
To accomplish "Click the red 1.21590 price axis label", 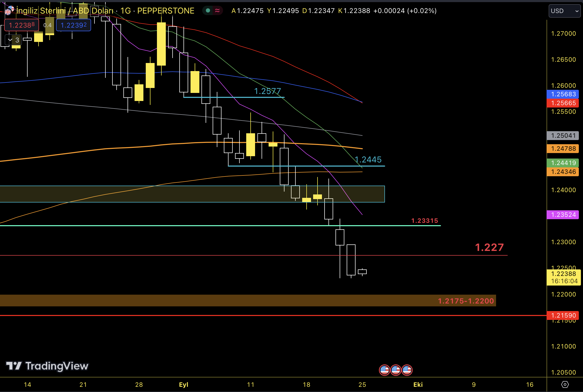I will pyautogui.click(x=563, y=315).
